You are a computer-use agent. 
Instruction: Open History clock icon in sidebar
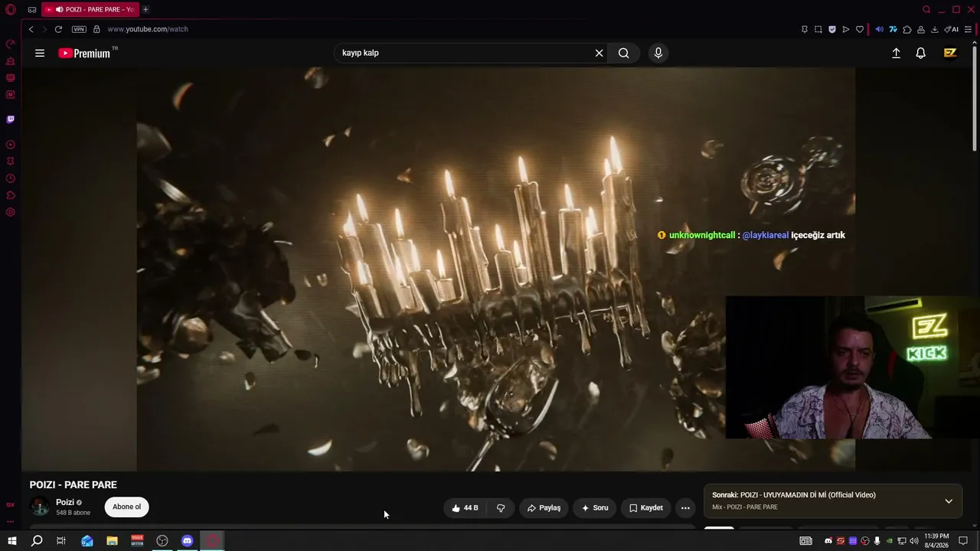coord(11,178)
